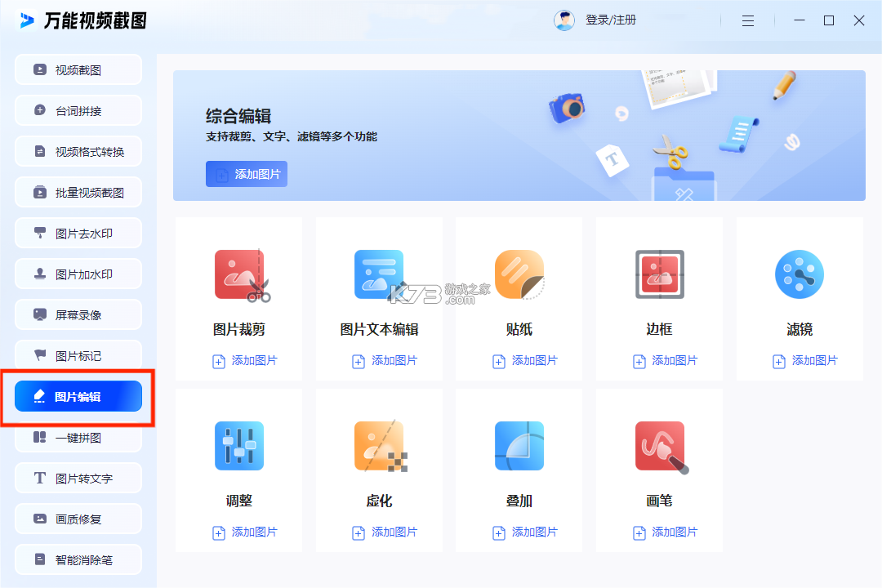Maximize the application window
This screenshot has width=882, height=588.
(x=829, y=20)
